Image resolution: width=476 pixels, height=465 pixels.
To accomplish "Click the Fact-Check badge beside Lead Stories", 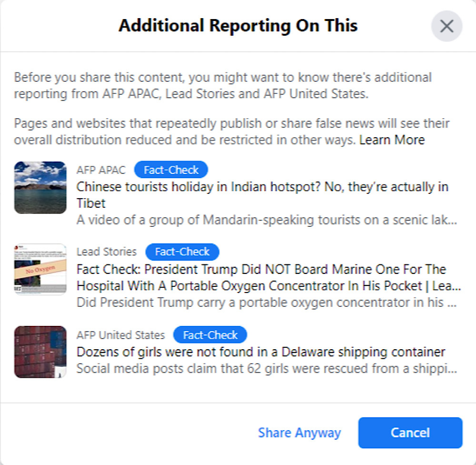I will click(x=182, y=252).
